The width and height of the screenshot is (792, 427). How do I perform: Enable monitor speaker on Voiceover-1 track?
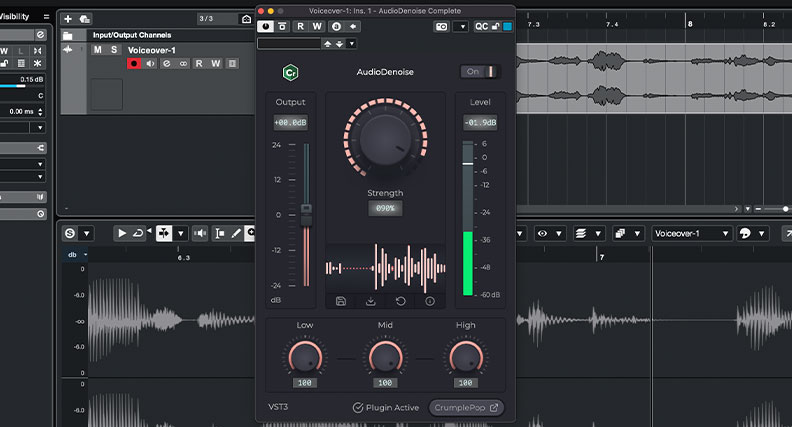click(x=151, y=64)
